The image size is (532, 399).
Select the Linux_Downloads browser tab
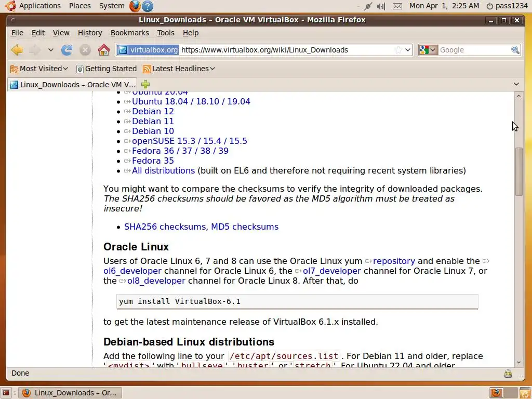[72, 85]
